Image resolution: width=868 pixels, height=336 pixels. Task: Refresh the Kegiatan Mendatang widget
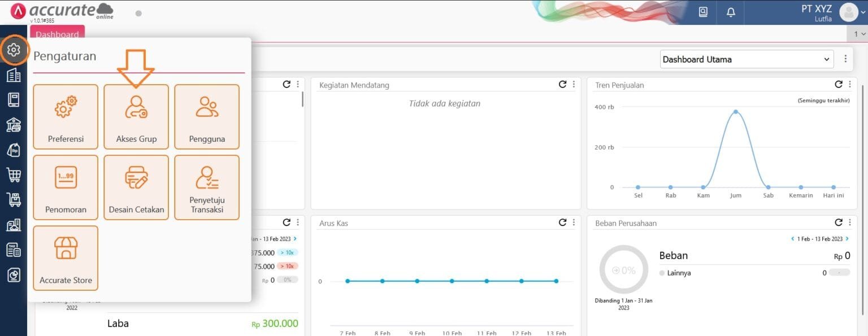point(562,85)
